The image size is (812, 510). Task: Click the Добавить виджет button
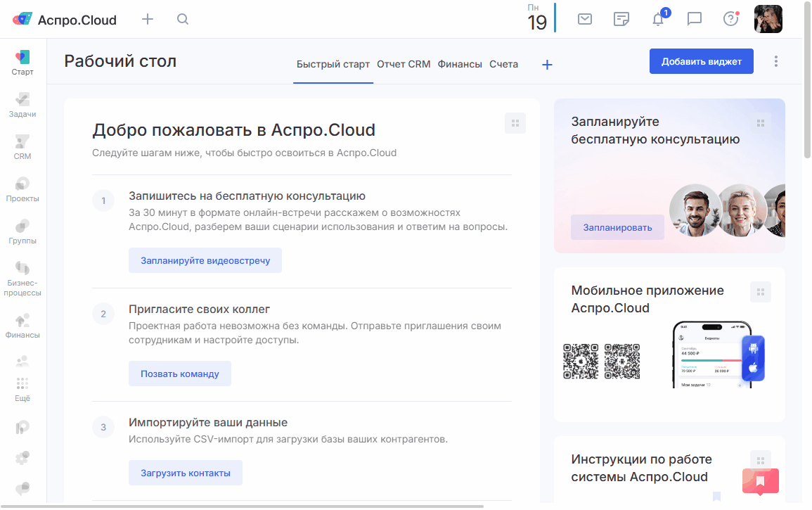point(701,61)
